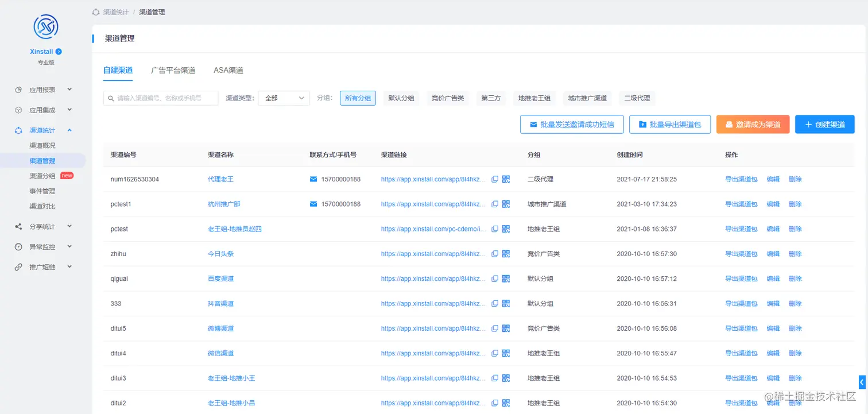Click verified badge next to Xinstall
Screen dimensions: 868x414
59,52
